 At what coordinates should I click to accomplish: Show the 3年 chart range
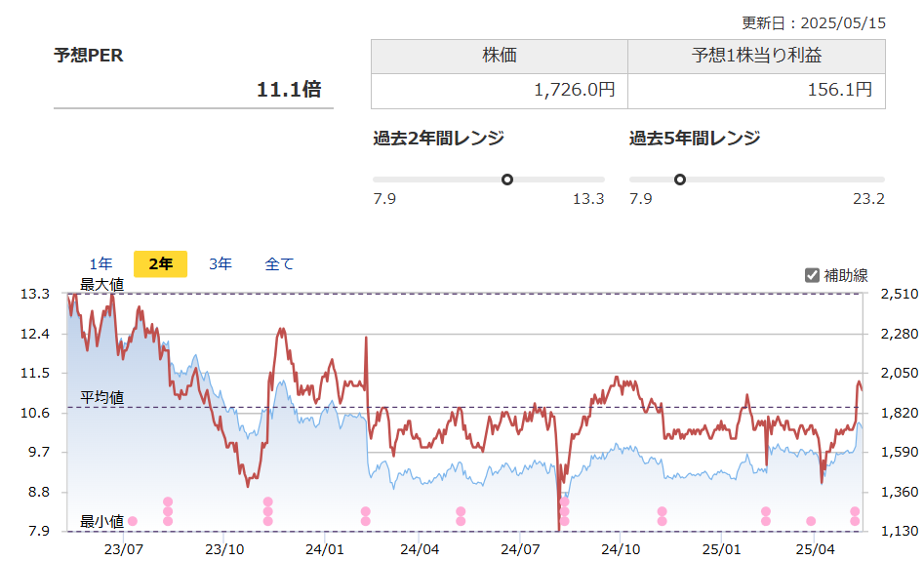click(x=220, y=263)
